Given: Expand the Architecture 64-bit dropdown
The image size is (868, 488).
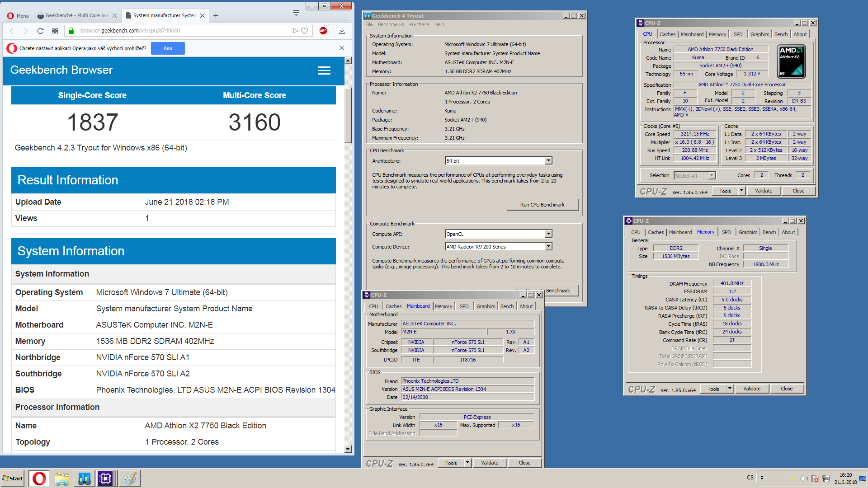Looking at the screenshot, I should pos(548,161).
